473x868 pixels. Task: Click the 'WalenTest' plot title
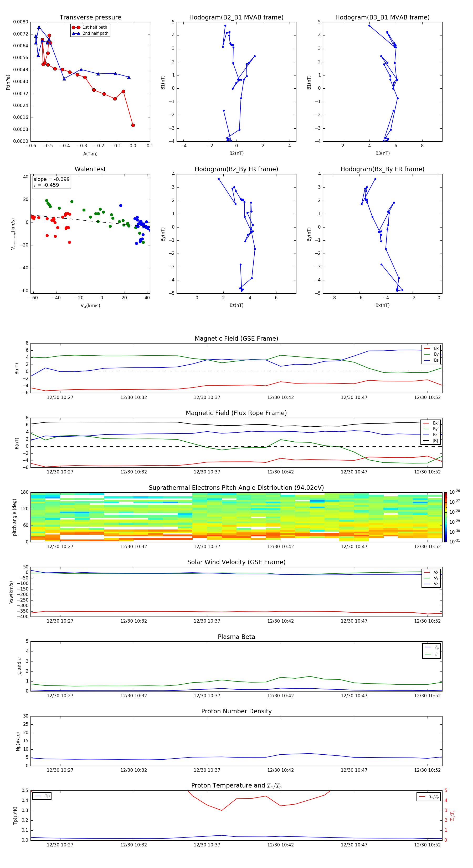click(x=90, y=169)
